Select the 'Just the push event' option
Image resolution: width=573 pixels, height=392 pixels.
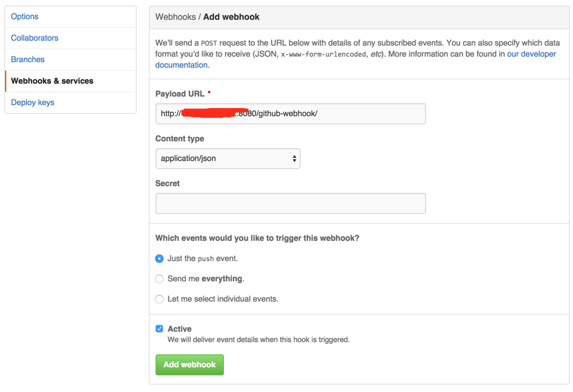[x=159, y=259]
